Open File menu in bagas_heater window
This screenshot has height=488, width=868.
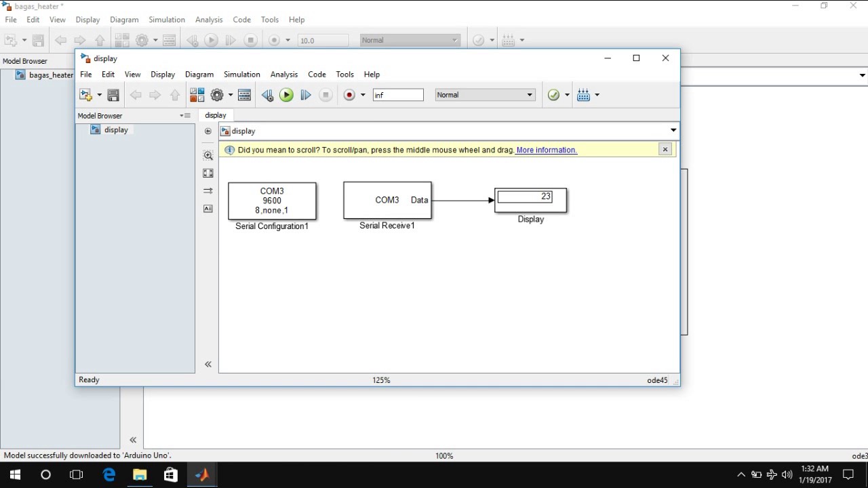(x=11, y=20)
